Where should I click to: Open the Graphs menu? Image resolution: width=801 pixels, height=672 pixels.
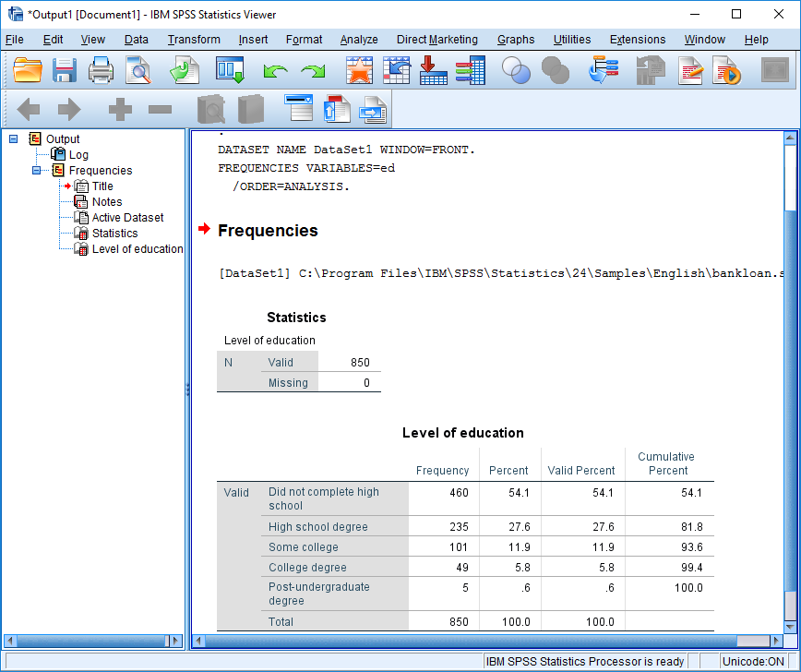pyautogui.click(x=516, y=40)
